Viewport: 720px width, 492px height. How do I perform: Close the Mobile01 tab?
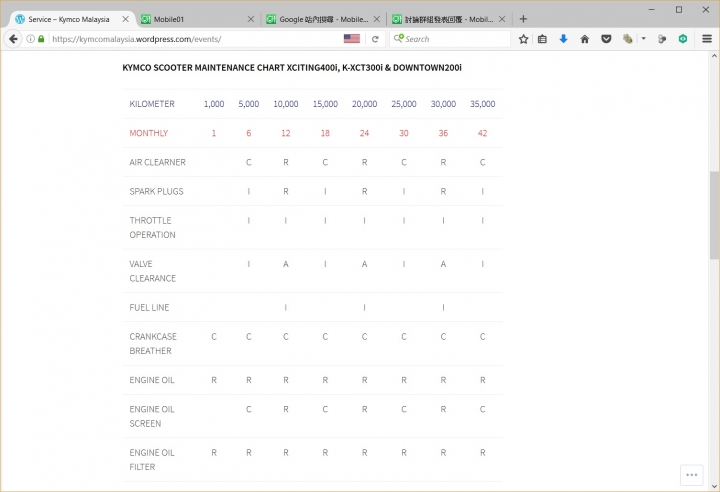click(251, 19)
